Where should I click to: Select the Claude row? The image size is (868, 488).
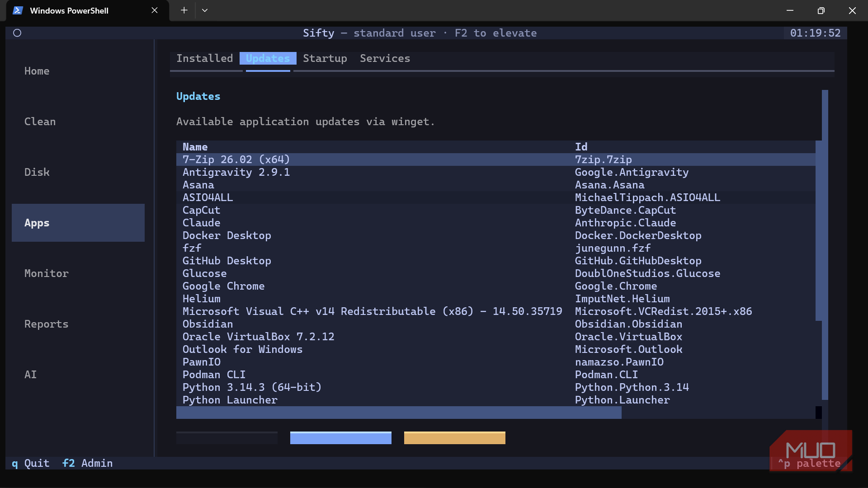[496, 223]
